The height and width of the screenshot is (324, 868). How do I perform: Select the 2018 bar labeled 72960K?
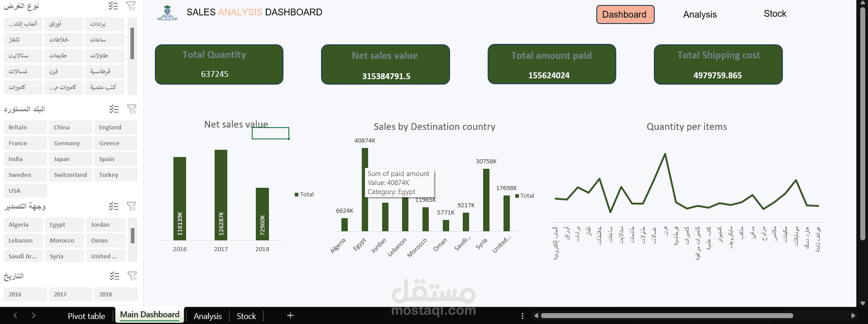pyautogui.click(x=262, y=214)
